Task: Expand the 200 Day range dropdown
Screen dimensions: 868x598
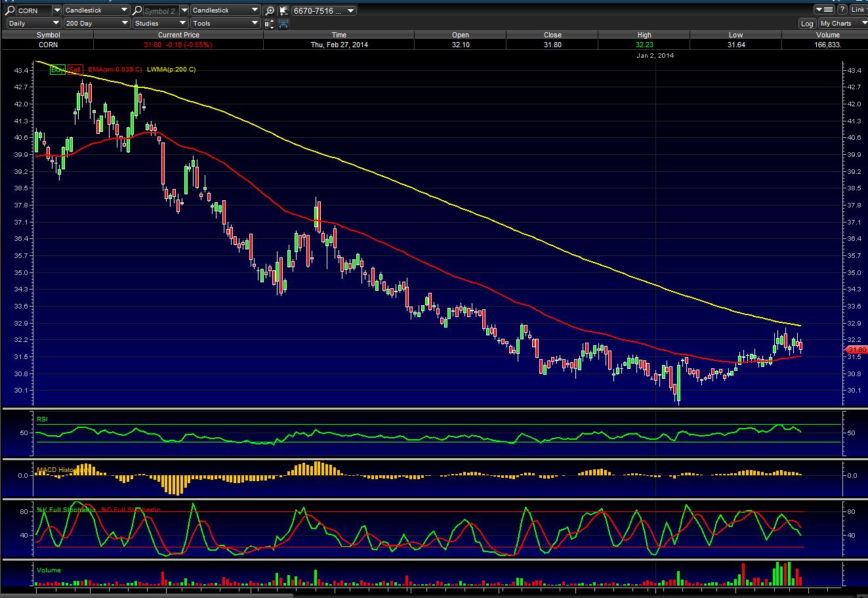Action: coord(96,24)
